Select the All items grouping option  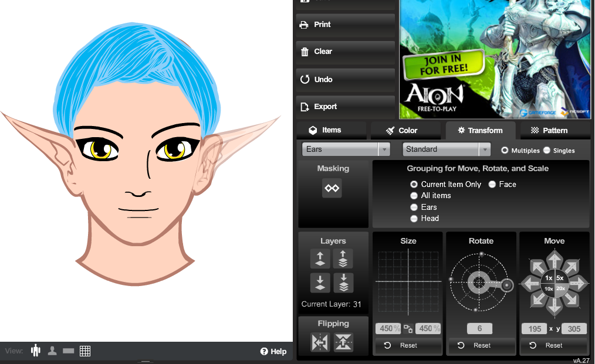pos(414,196)
